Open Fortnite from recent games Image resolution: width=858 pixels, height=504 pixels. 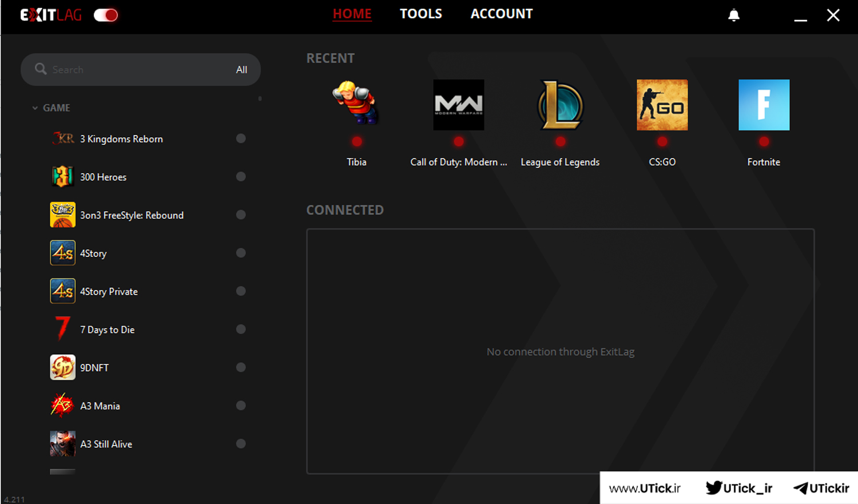[x=764, y=105]
